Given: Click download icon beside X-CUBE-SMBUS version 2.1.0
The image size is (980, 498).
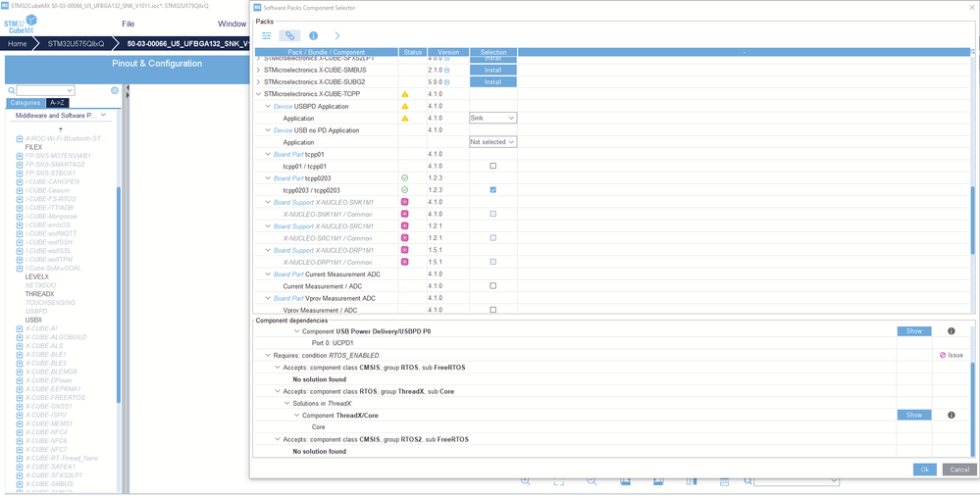Looking at the screenshot, I should click(447, 70).
